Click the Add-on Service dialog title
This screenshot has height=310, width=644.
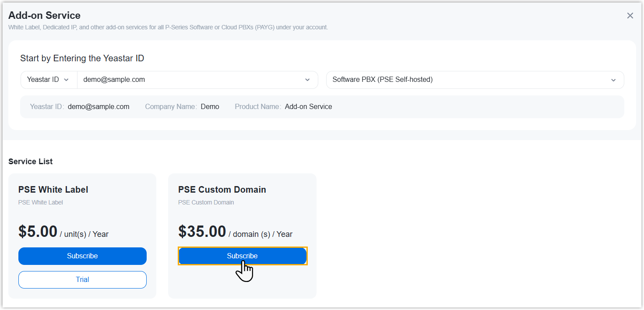coord(44,15)
